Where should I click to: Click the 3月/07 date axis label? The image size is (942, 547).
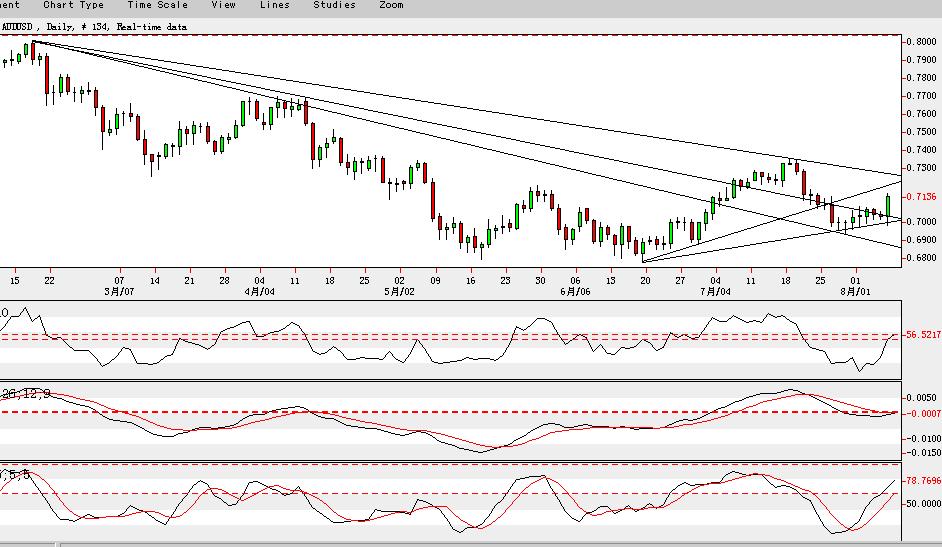coord(119,292)
